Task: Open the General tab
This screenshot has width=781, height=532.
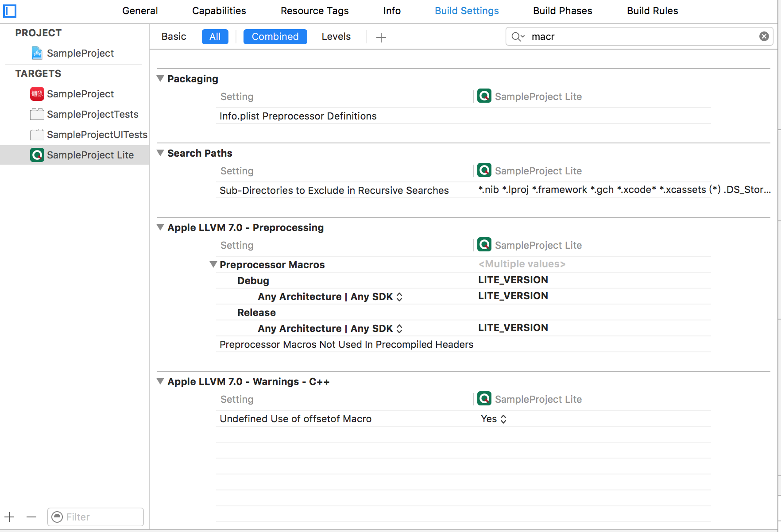Action: pyautogui.click(x=140, y=11)
